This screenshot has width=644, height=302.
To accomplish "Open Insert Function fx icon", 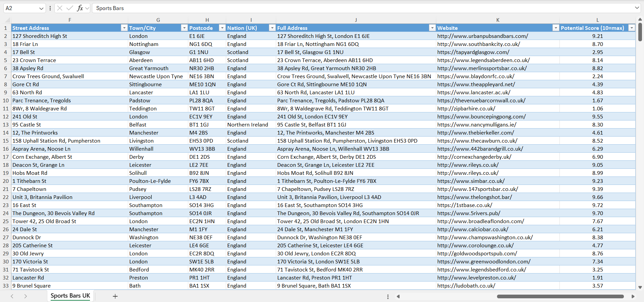I will (80, 8).
